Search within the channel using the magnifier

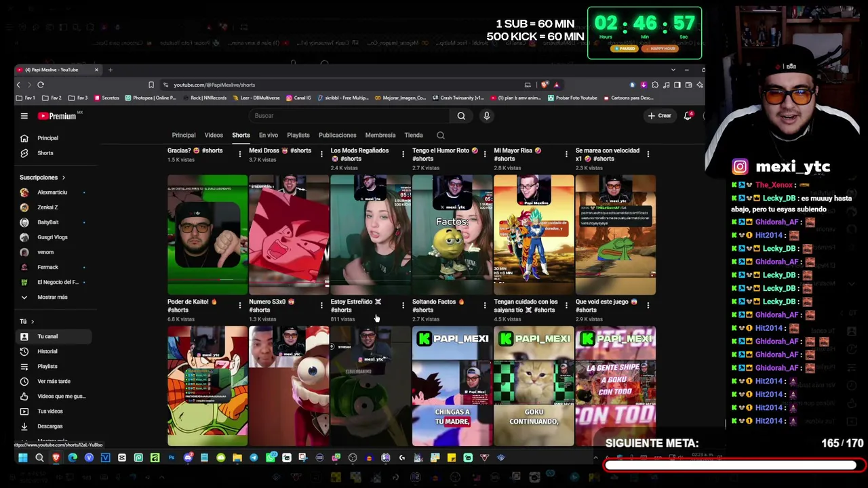[441, 136]
